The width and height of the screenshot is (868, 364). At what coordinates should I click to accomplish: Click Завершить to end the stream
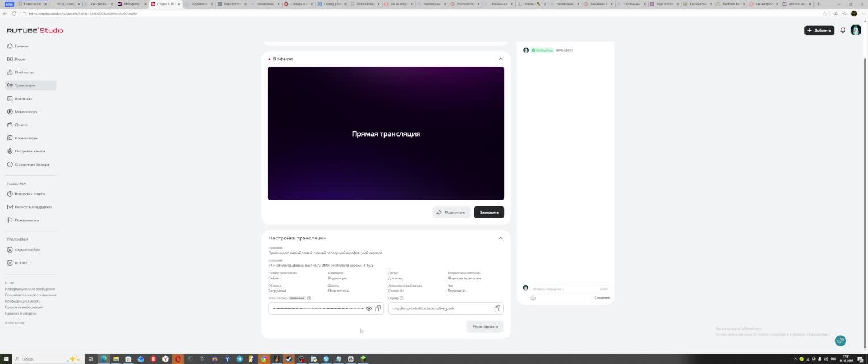pyautogui.click(x=489, y=212)
